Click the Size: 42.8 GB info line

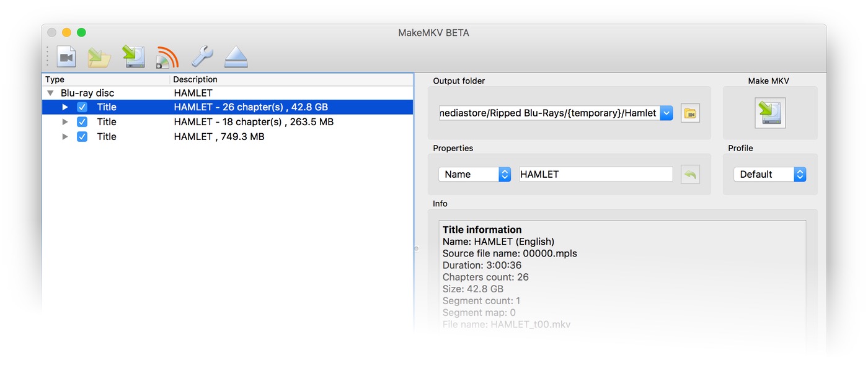(x=473, y=289)
